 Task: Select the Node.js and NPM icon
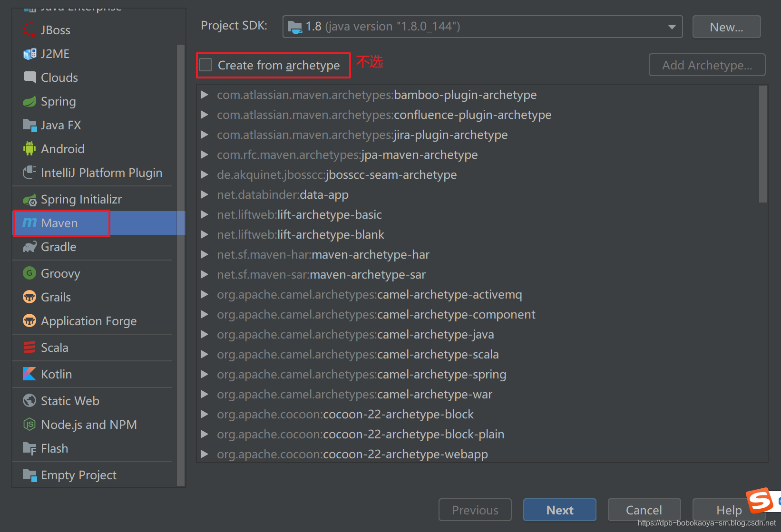29,424
